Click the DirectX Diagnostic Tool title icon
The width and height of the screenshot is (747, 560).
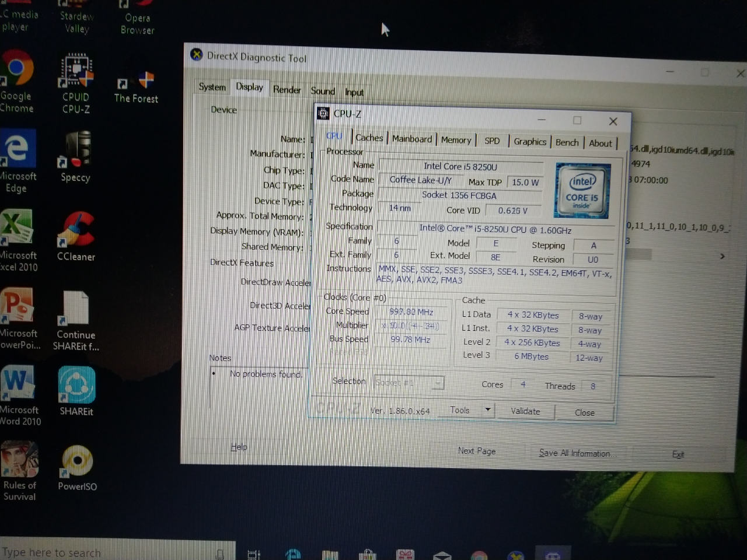pyautogui.click(x=197, y=55)
